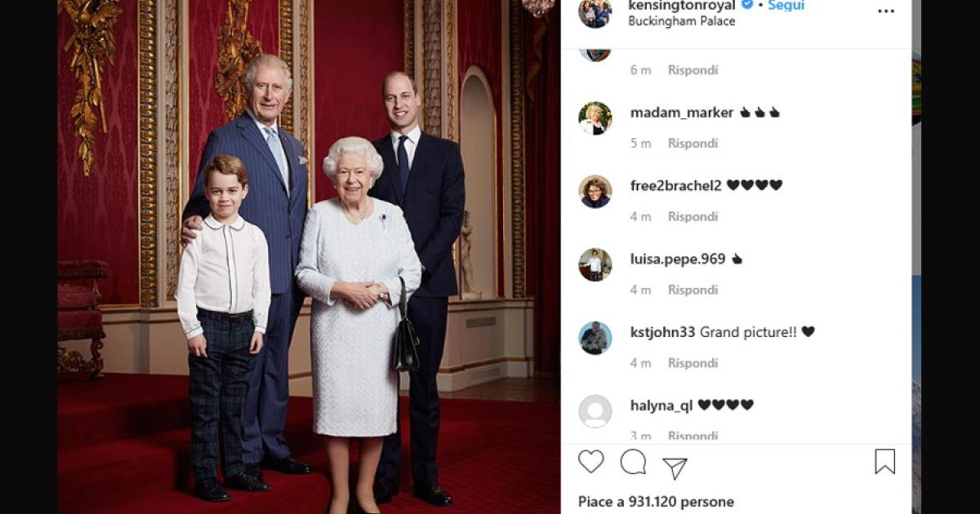Open Buckingham Palace location link
The height and width of the screenshot is (514, 980).
coord(681,21)
